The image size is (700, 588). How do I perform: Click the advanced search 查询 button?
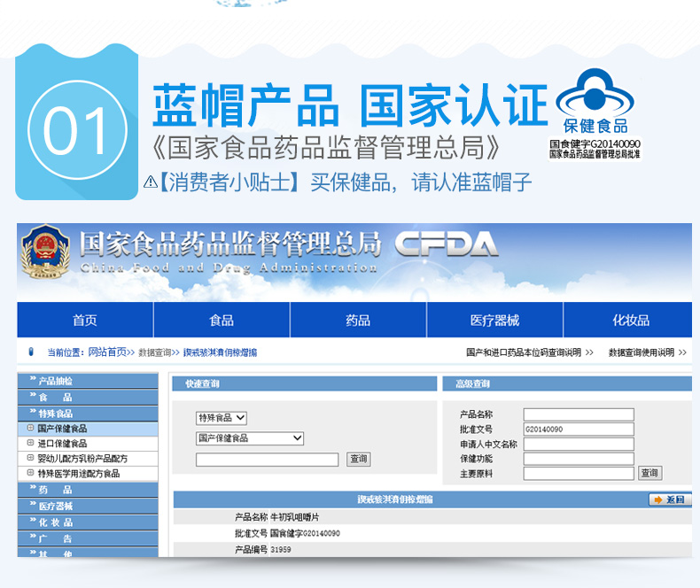tap(650, 473)
